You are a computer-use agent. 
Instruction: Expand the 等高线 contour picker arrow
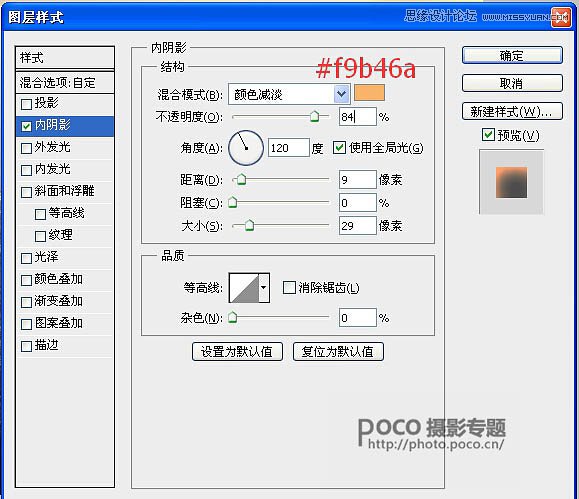264,288
